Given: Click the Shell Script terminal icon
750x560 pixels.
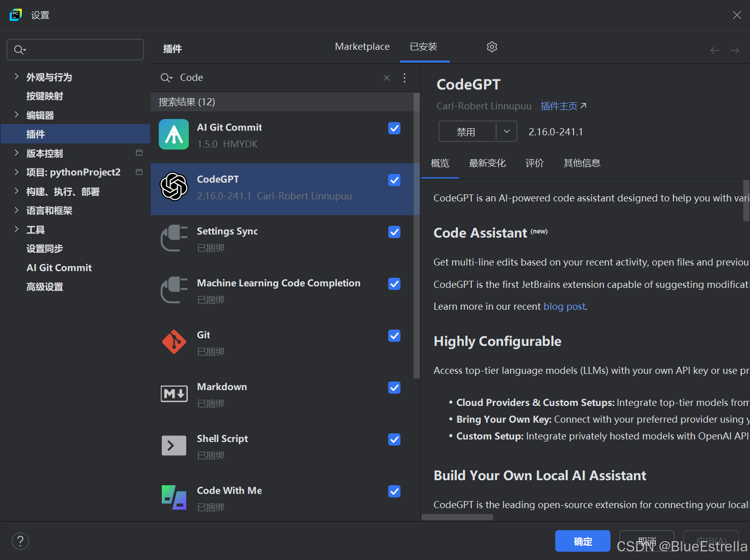Looking at the screenshot, I should pos(174,446).
